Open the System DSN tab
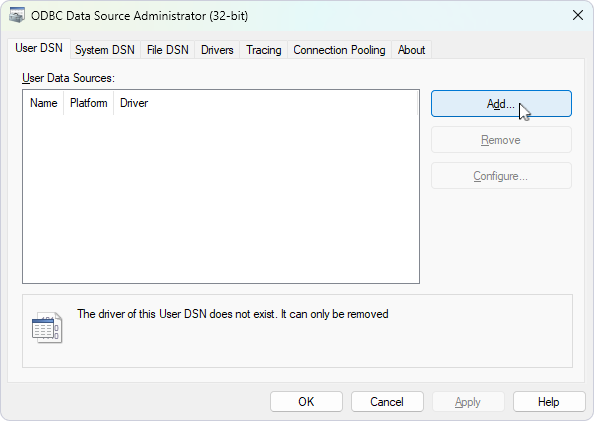The image size is (594, 421). (105, 50)
